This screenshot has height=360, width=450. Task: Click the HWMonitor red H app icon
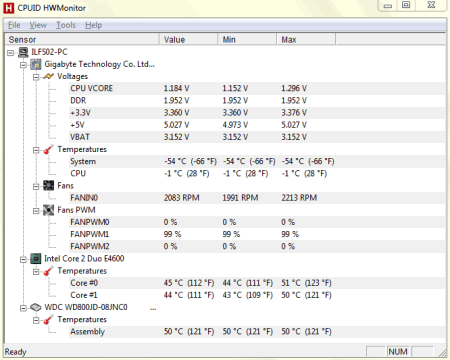point(9,8)
